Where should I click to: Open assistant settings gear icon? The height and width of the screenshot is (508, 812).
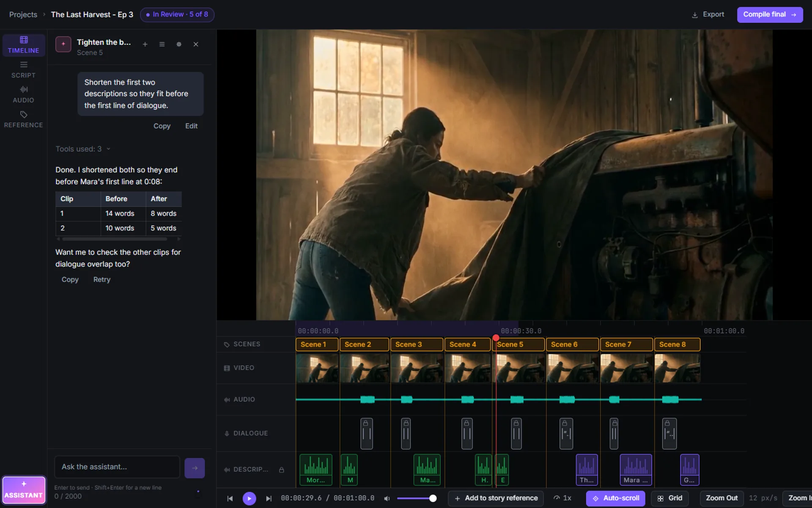tap(179, 44)
